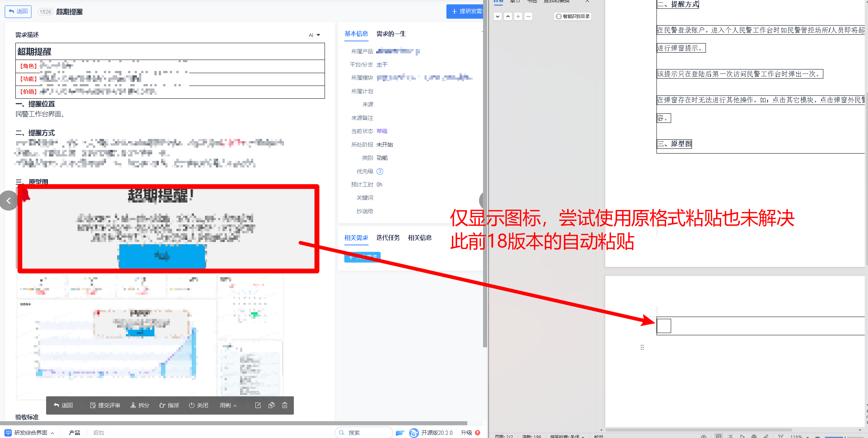Switch to the 需求的一生 tab
This screenshot has height=438, width=868.
pos(391,34)
